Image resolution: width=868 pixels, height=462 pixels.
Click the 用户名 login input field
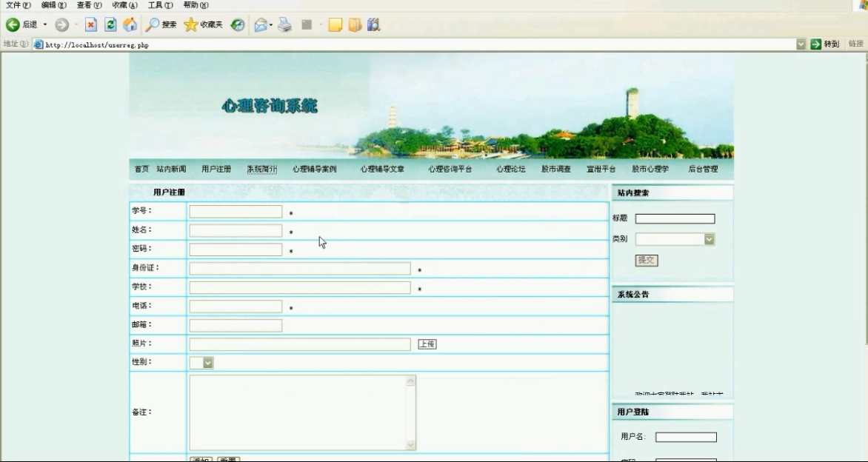pos(686,437)
